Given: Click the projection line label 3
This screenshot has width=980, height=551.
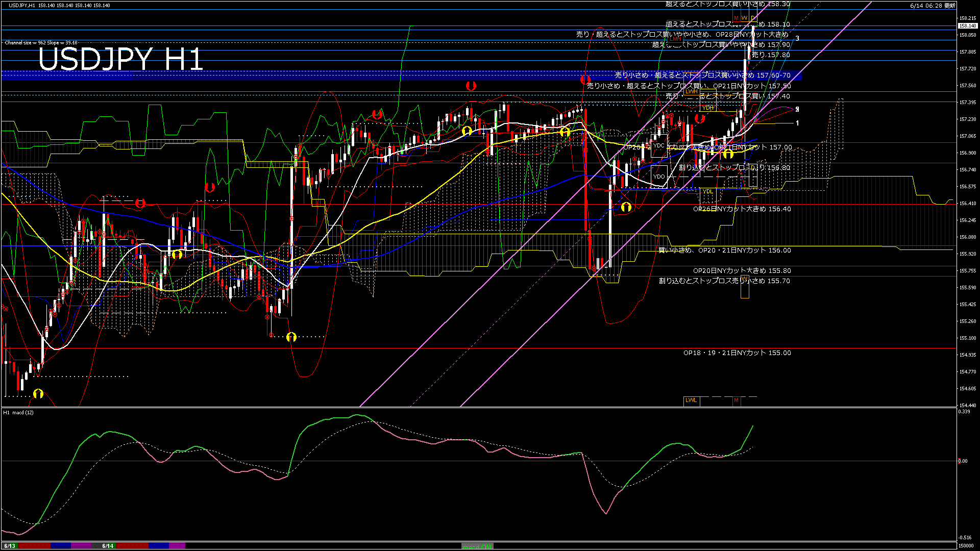Looking at the screenshot, I should pyautogui.click(x=797, y=39).
